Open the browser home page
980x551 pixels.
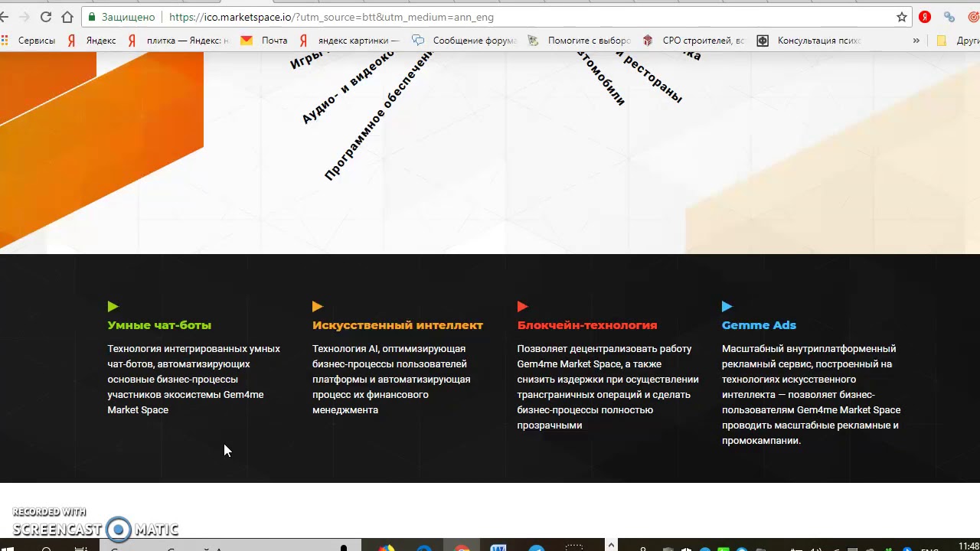(67, 17)
